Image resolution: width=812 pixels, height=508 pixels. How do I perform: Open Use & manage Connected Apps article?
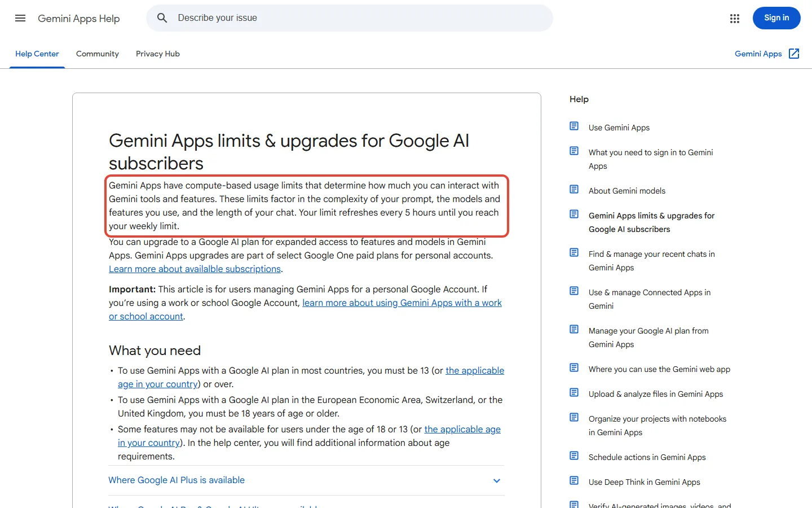click(x=650, y=299)
